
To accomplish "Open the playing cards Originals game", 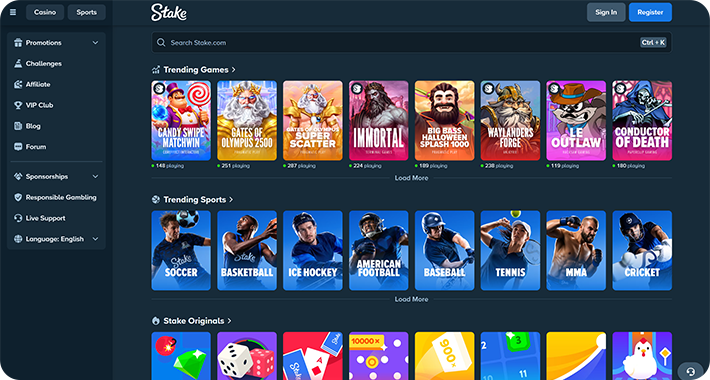I will pos(313,356).
